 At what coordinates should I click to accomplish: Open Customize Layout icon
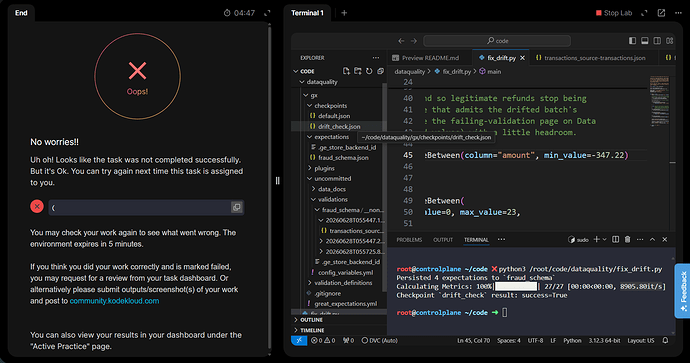(x=669, y=41)
